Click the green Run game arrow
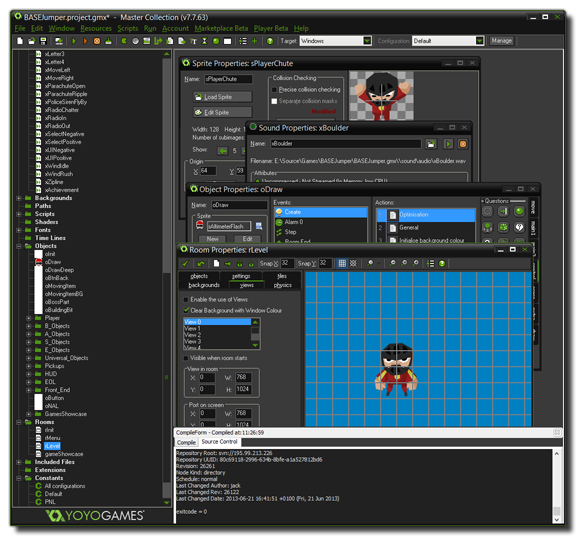Viewport: 576px width, 536px height. click(x=74, y=41)
